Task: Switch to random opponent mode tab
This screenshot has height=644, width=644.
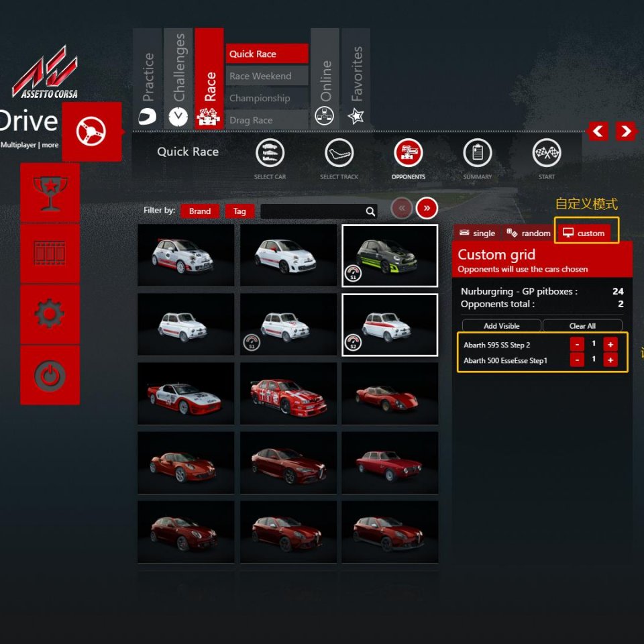Action: 529,233
